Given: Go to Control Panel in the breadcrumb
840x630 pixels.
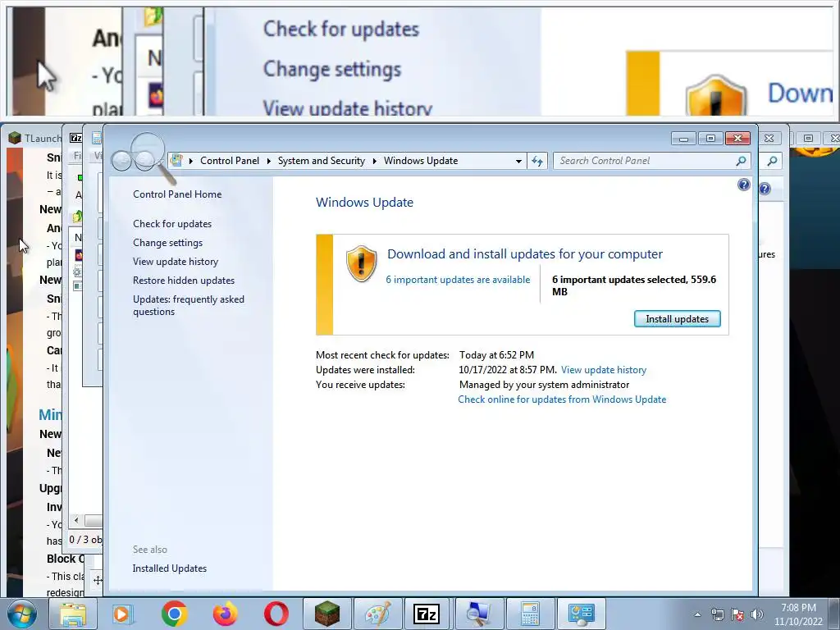Looking at the screenshot, I should tap(230, 161).
